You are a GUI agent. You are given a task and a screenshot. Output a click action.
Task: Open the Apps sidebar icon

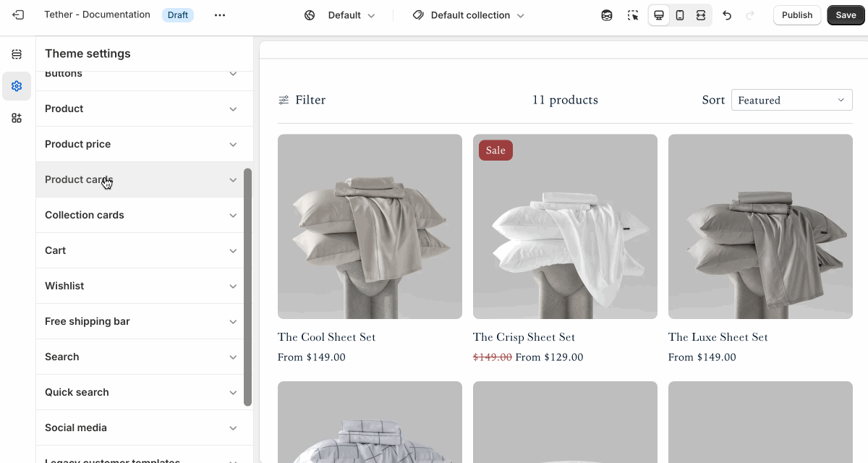click(17, 118)
